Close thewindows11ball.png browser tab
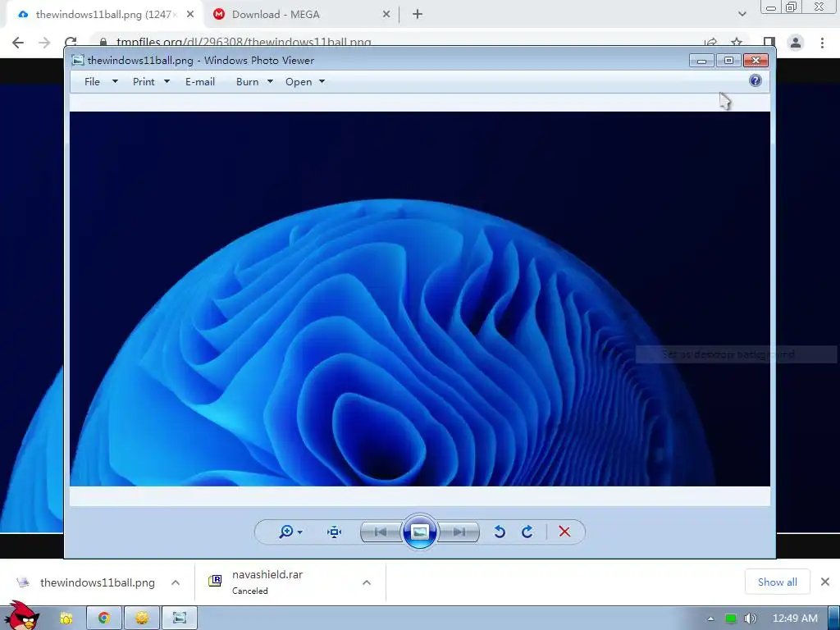This screenshot has width=840, height=630. coord(190,15)
